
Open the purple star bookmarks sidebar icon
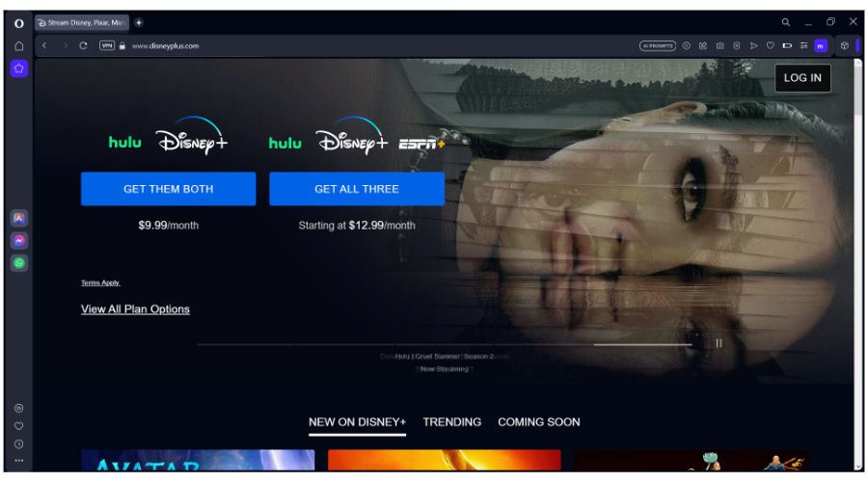19,68
